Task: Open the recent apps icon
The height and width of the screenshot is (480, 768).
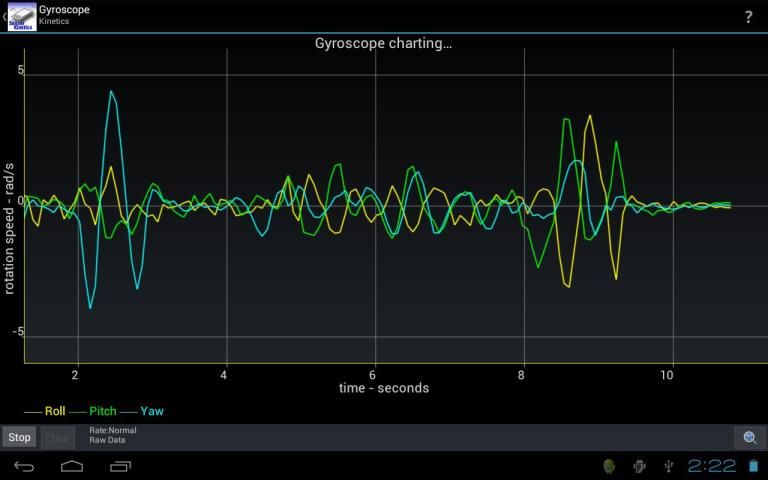Action: 121,466
